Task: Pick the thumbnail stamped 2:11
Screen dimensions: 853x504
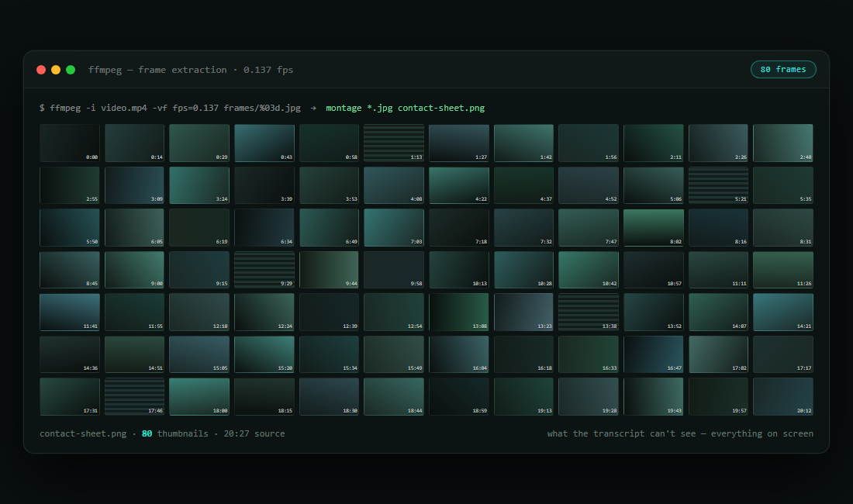Action: 654,143
